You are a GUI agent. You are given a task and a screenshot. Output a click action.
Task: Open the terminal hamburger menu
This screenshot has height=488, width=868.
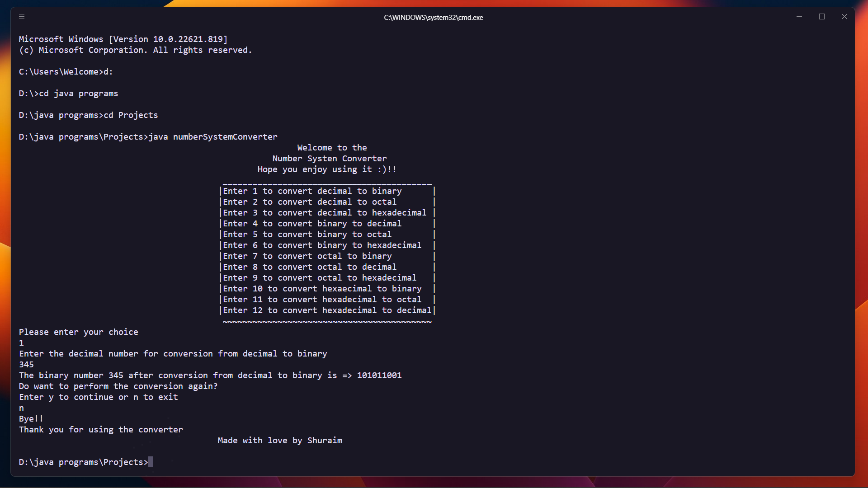click(21, 17)
